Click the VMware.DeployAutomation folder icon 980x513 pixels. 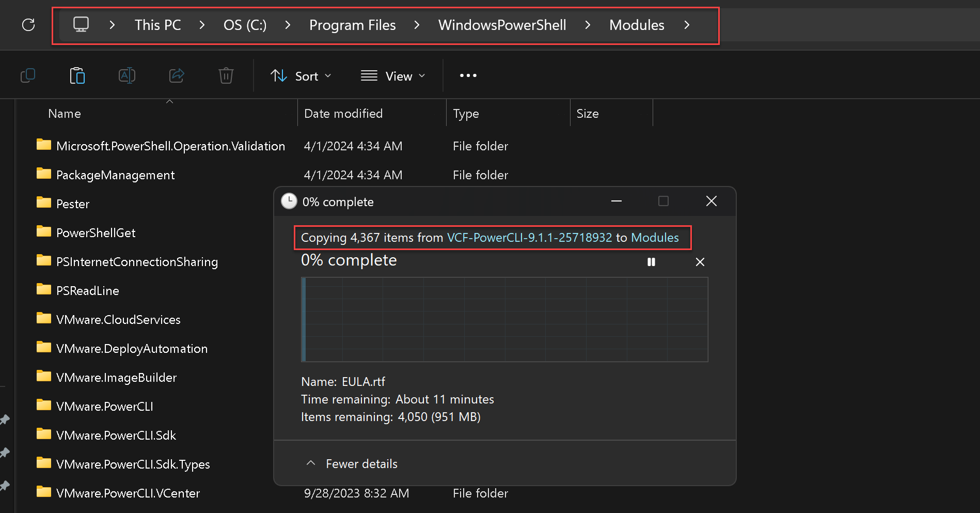44,347
